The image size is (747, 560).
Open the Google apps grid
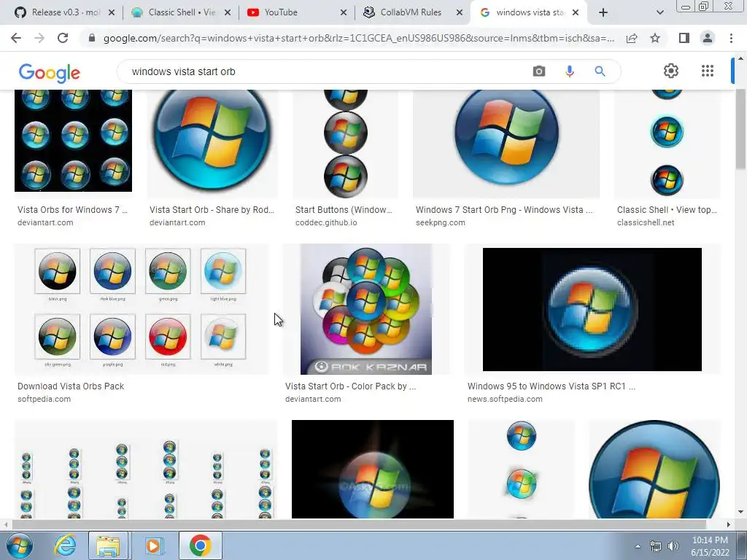point(708,71)
